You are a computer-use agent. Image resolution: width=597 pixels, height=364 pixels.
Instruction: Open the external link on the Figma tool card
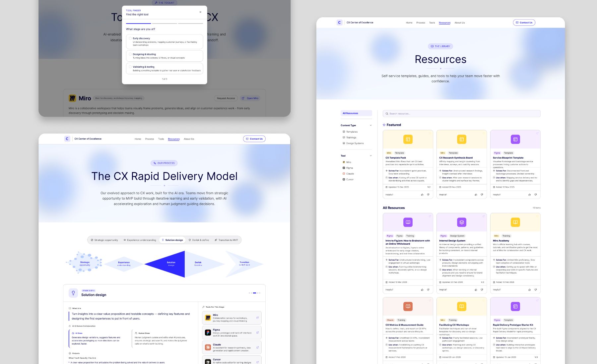pyautogui.click(x=257, y=333)
